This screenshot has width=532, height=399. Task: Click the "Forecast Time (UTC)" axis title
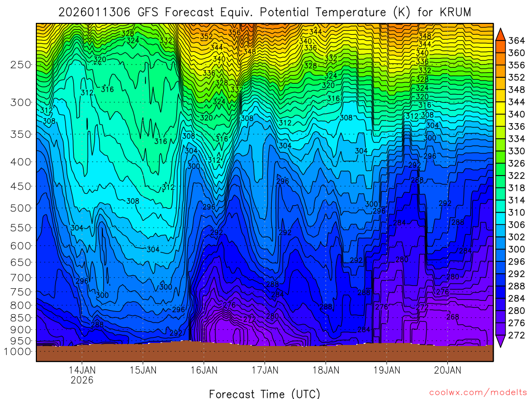tap(264, 394)
